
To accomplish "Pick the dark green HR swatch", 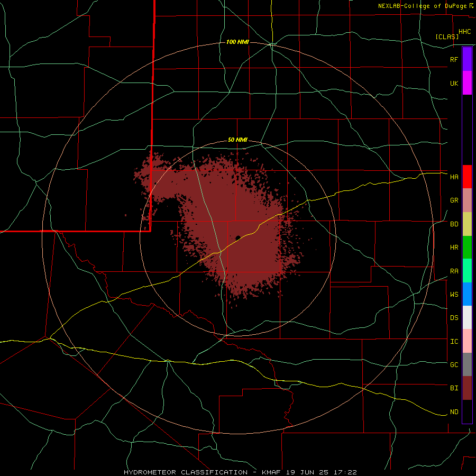I will 467,247.
